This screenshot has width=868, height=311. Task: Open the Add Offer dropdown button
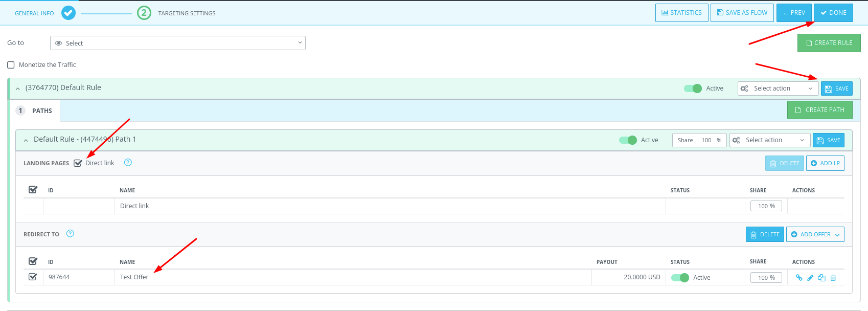(815, 234)
